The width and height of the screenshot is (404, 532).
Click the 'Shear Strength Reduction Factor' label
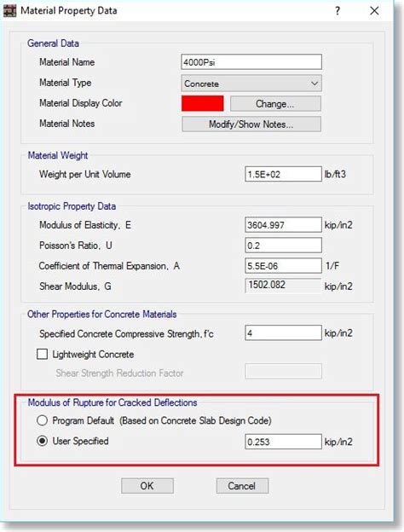point(119,373)
